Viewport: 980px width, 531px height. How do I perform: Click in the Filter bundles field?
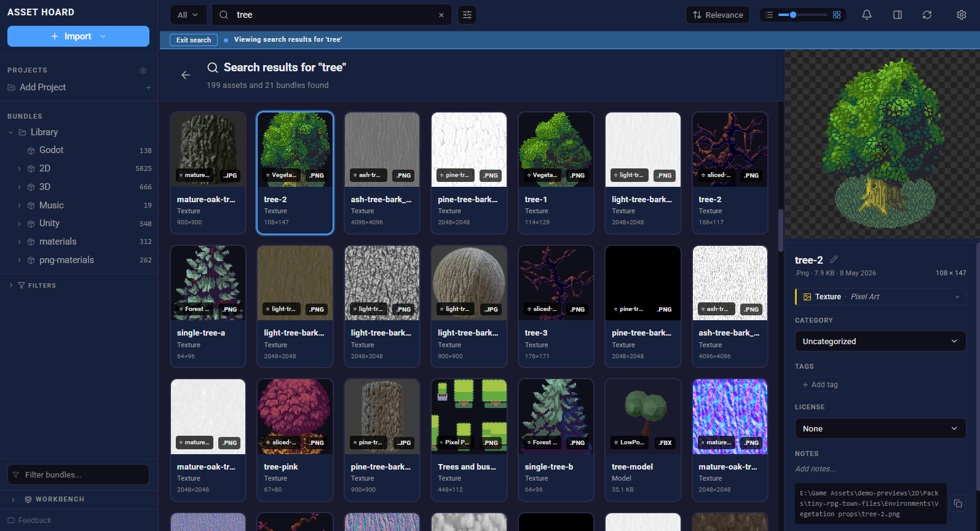(x=78, y=474)
